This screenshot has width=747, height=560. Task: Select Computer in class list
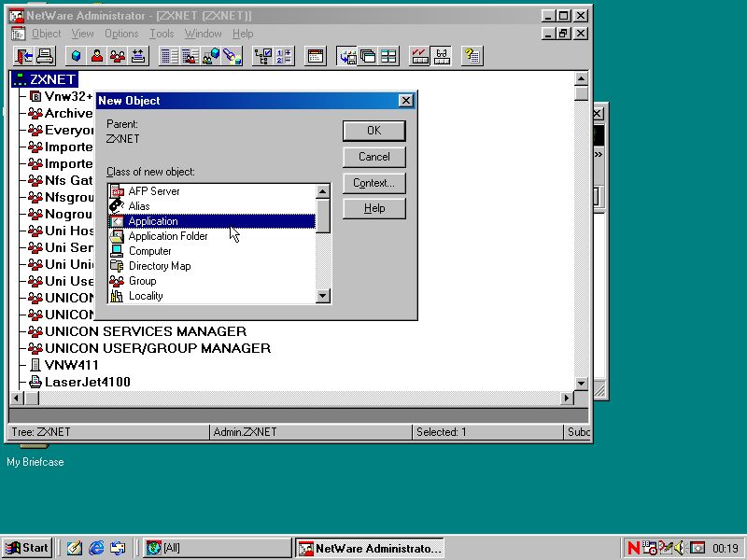(x=212, y=251)
